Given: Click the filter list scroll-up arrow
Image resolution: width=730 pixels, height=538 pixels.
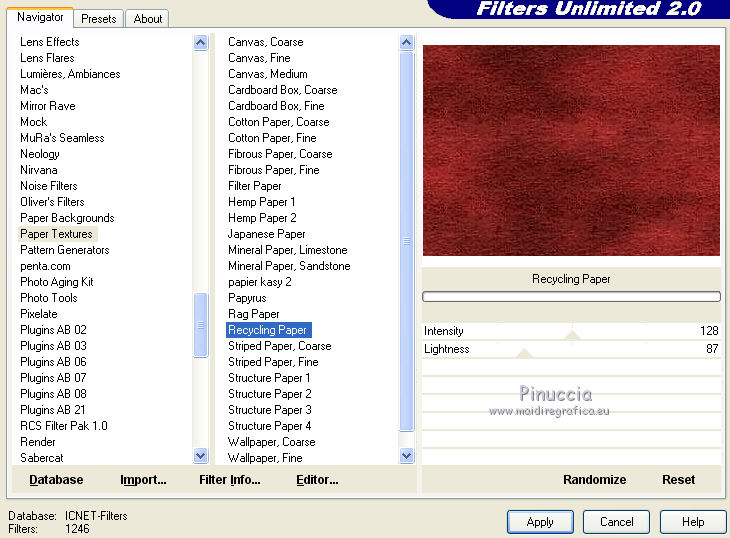Looking at the screenshot, I should click(x=406, y=43).
